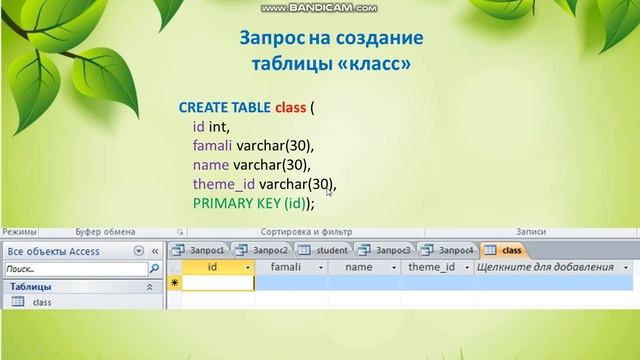Open the name column filter dropdown
The image size is (640, 360).
(x=394, y=268)
